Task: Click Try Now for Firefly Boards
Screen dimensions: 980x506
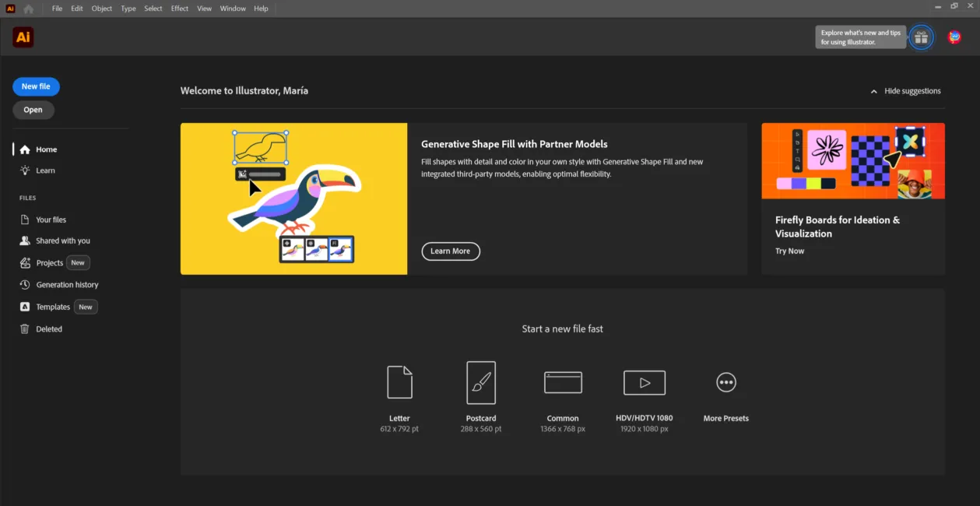Action: [790, 251]
